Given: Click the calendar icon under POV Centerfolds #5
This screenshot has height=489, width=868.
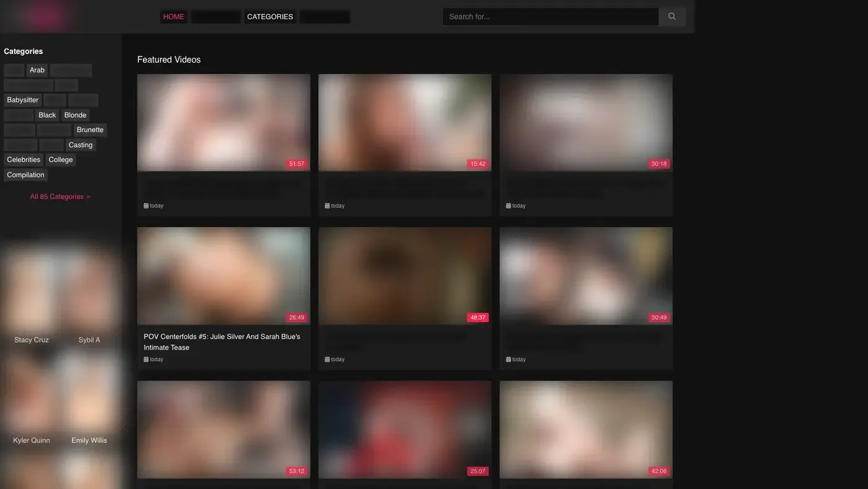Looking at the screenshot, I should (x=146, y=359).
